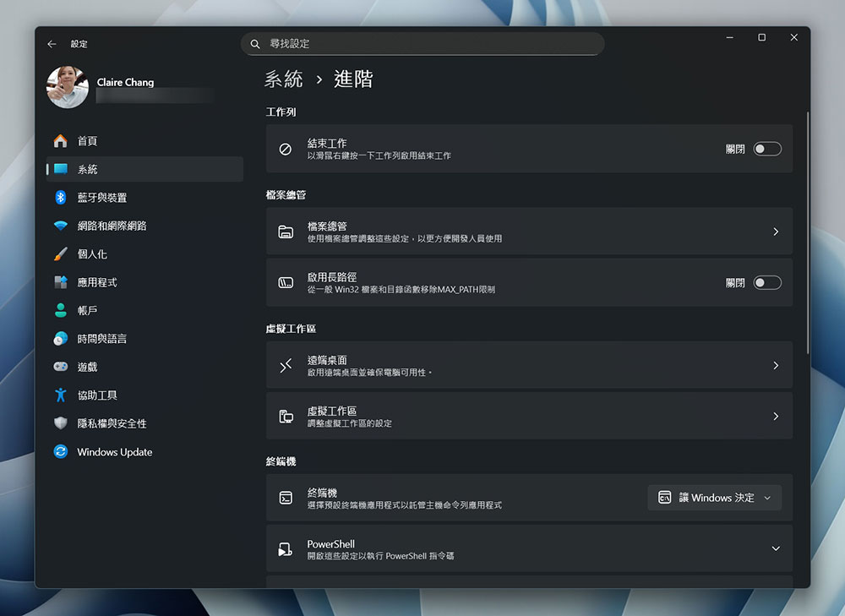The height and width of the screenshot is (616, 845).
Task: Click the 應用程式 apps icon
Action: tap(60, 282)
